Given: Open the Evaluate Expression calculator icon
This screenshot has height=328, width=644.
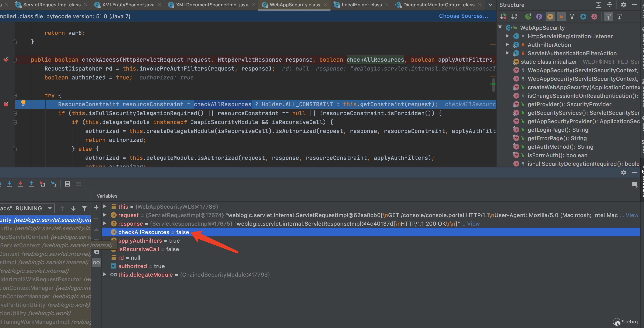Looking at the screenshot, I should pos(67,184).
